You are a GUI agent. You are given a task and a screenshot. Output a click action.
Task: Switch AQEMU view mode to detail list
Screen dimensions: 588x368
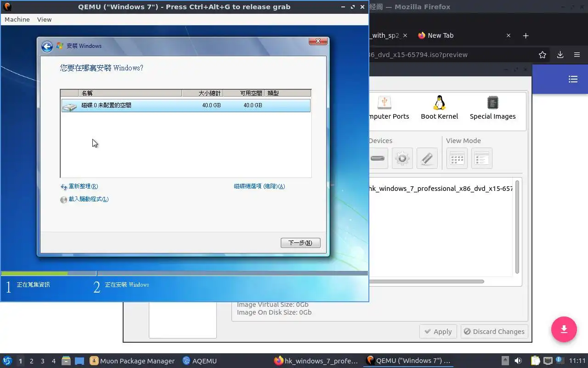[481, 158]
